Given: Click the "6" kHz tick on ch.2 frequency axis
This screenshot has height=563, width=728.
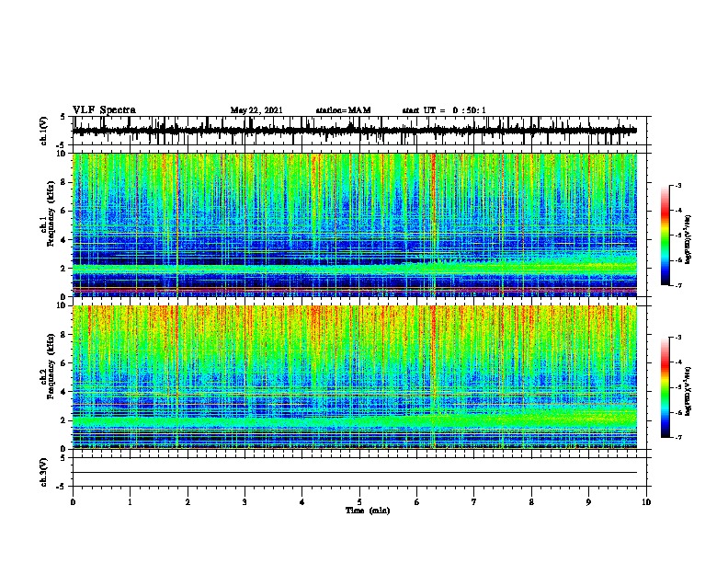Looking at the screenshot, I should pos(63,362).
